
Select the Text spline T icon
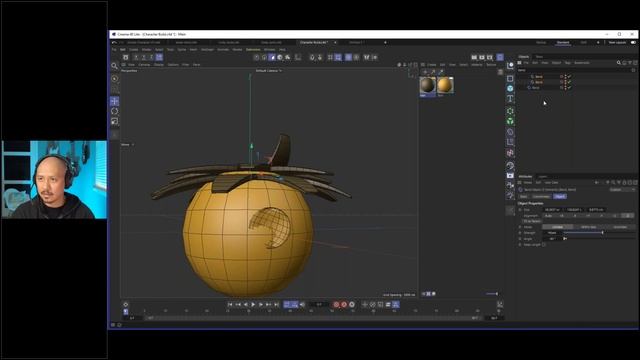[x=510, y=99]
